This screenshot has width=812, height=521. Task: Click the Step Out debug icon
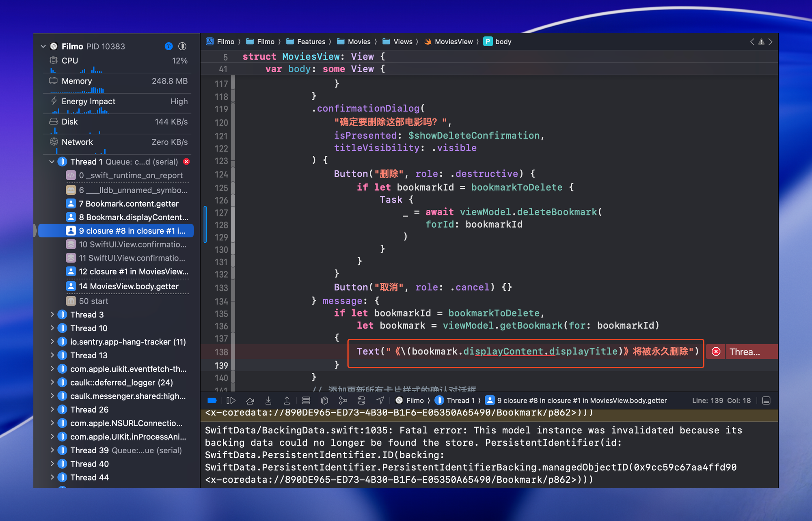click(x=287, y=400)
